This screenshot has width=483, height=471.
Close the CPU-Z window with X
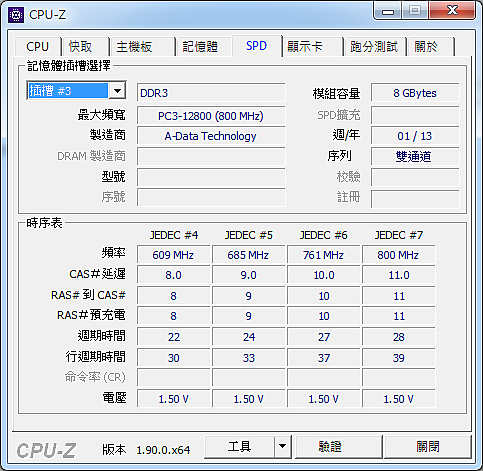(x=452, y=11)
